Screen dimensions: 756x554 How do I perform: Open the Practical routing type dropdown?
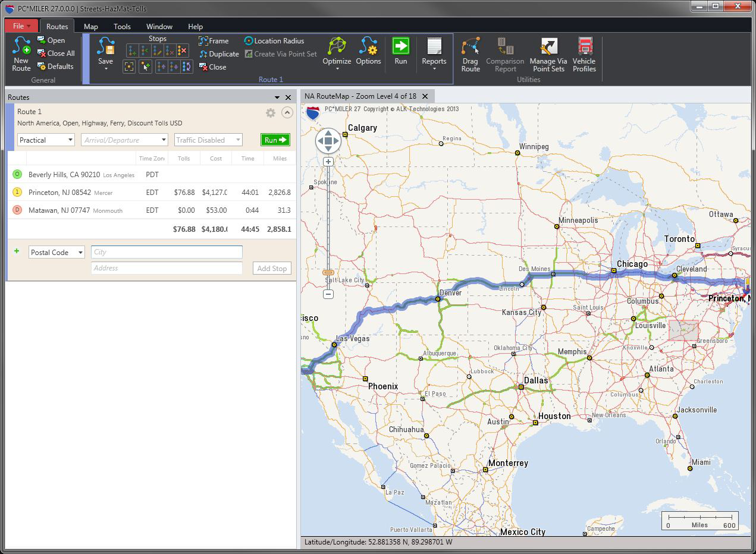46,140
